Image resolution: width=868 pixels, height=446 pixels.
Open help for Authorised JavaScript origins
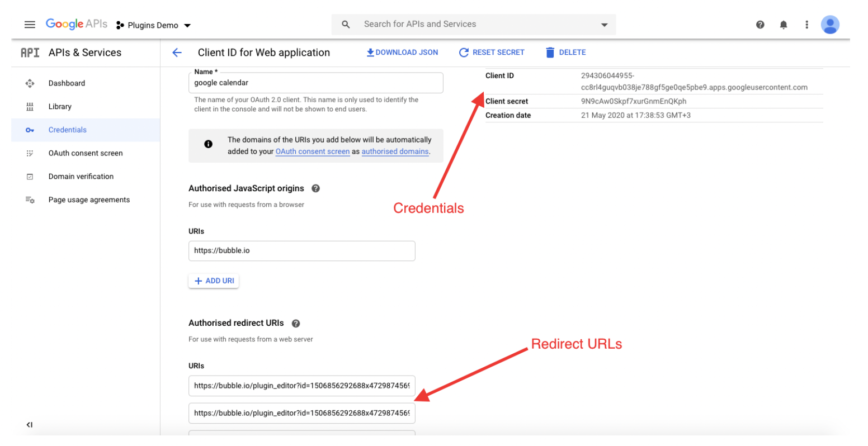point(315,188)
